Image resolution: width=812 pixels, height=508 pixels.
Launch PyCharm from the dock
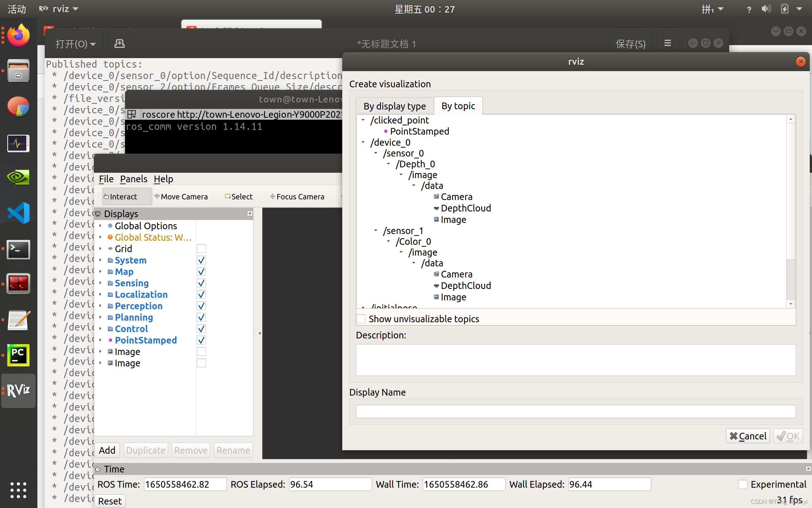18,355
